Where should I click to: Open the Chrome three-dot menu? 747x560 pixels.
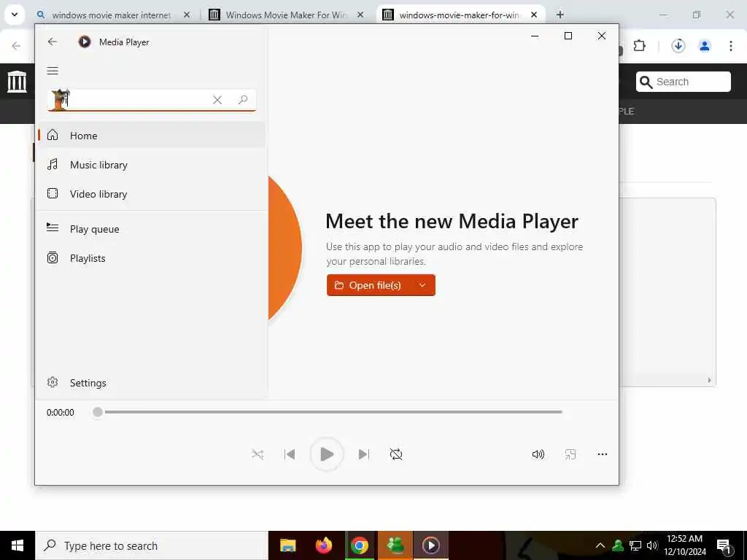(x=731, y=46)
